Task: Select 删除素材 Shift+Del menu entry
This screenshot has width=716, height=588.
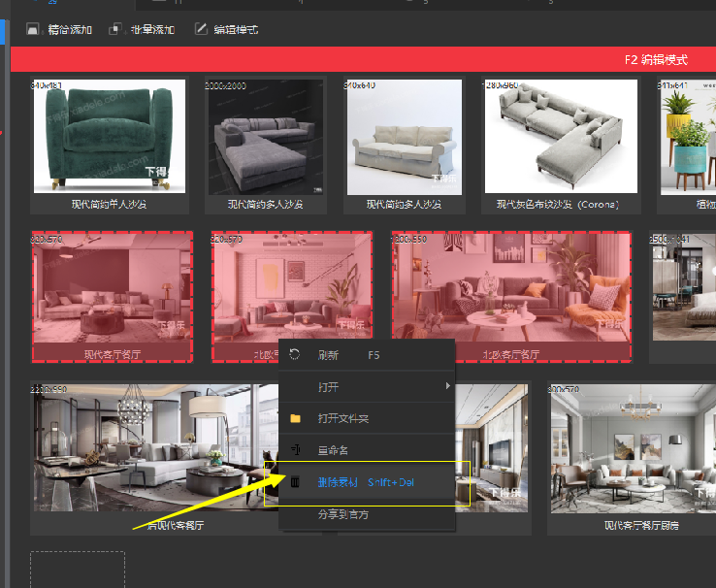Action: 369,482
